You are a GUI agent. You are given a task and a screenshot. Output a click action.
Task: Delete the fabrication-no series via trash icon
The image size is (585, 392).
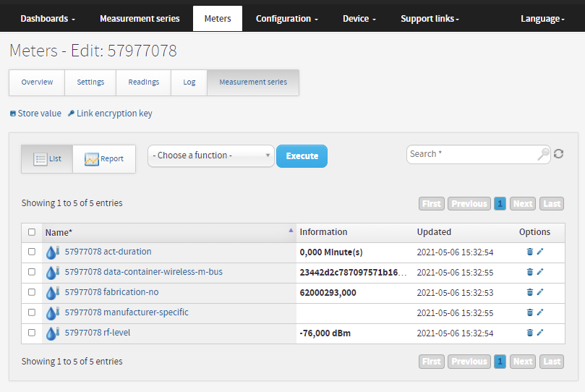point(529,292)
